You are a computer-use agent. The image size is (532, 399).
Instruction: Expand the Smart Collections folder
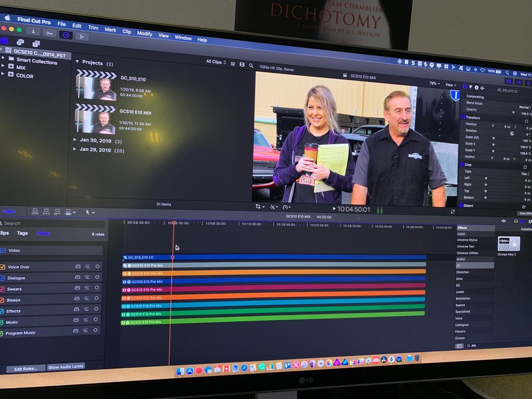(x=4, y=57)
